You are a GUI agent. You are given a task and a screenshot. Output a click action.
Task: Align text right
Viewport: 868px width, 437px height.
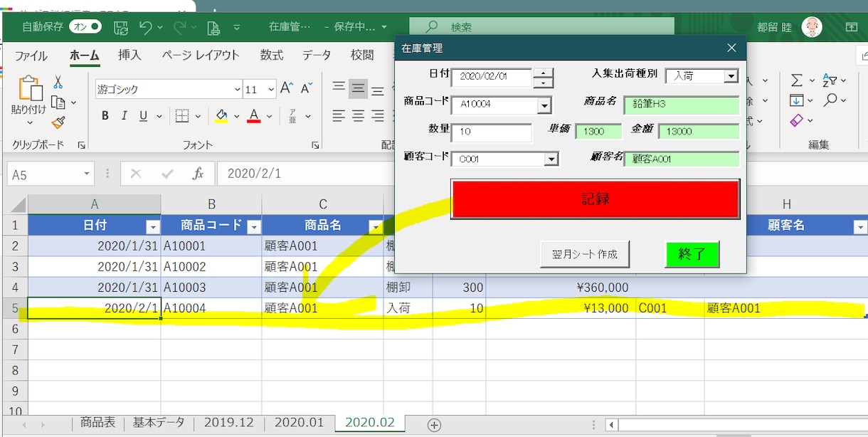point(378,115)
